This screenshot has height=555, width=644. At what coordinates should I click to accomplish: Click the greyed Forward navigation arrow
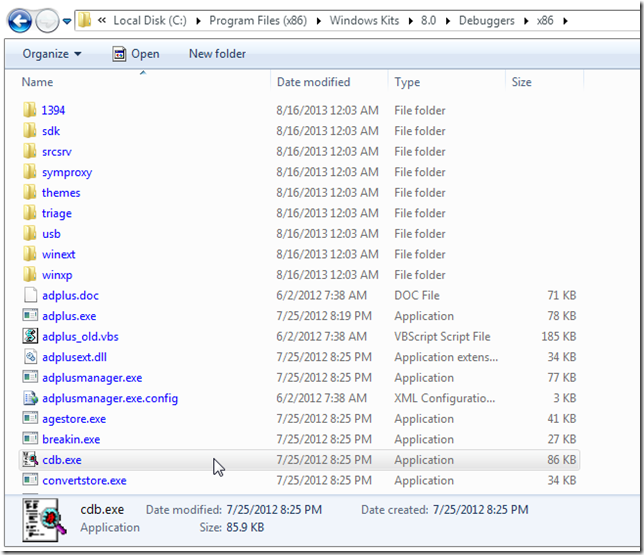click(47, 21)
